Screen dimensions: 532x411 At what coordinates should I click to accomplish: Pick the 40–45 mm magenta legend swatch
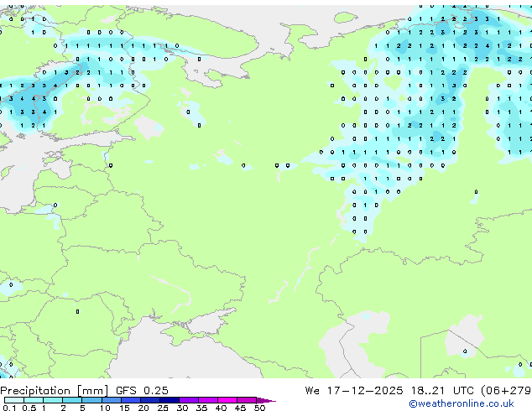(x=227, y=400)
